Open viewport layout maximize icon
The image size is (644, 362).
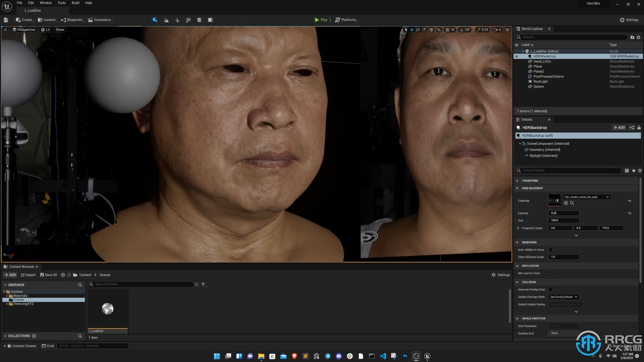tap(507, 30)
